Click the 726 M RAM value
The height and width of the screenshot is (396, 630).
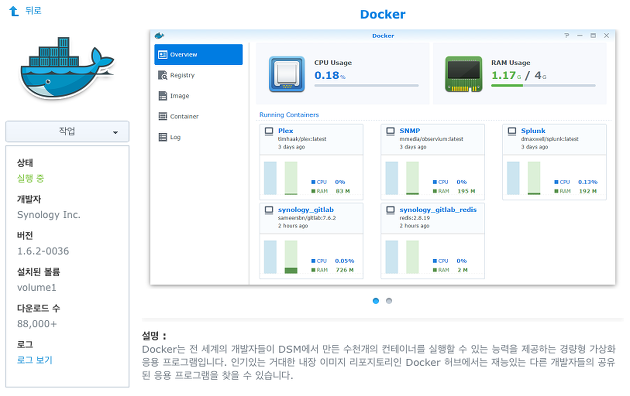[345, 270]
